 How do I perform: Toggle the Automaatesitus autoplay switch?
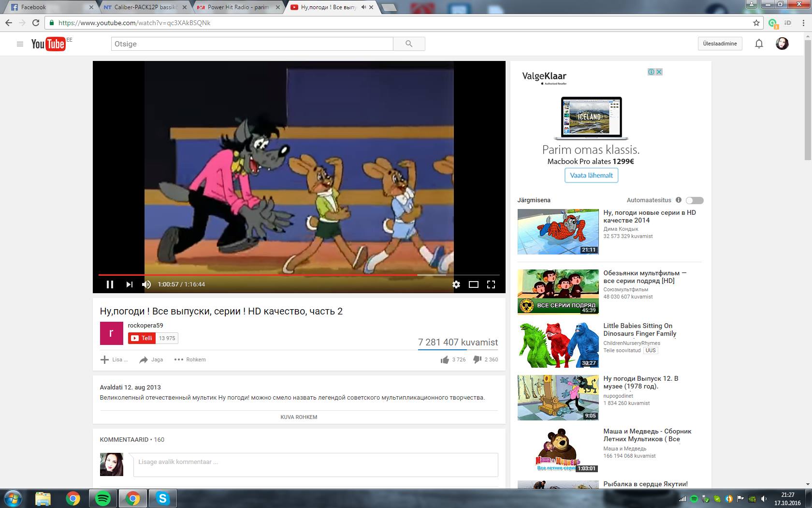[x=695, y=200]
